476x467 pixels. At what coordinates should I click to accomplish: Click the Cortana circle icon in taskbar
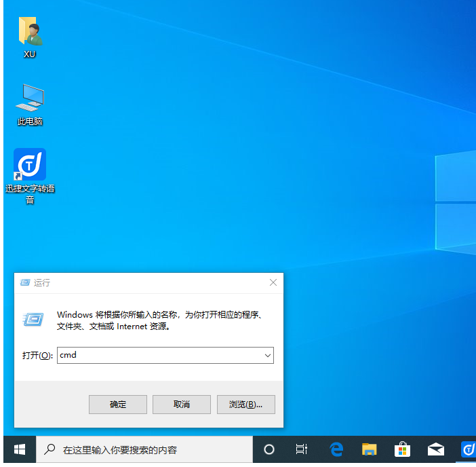[269, 449]
